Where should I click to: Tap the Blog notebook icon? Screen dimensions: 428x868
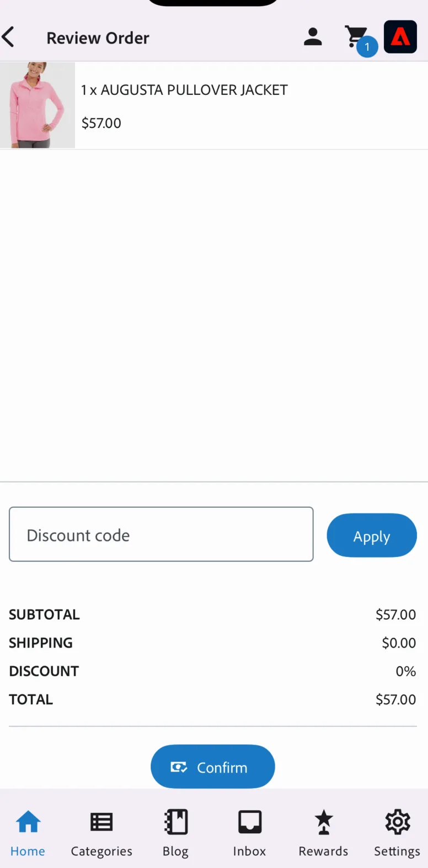pos(176,822)
